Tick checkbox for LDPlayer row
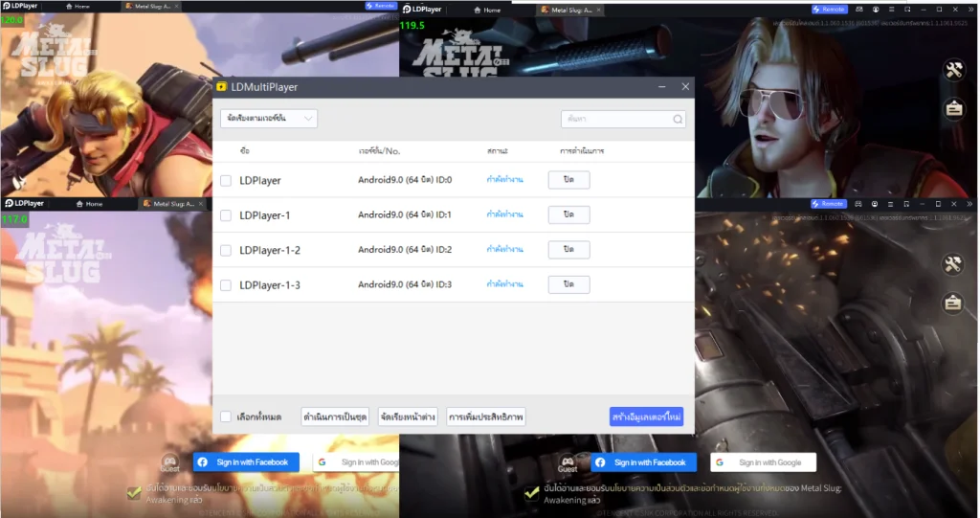This screenshot has width=980, height=518. [226, 180]
